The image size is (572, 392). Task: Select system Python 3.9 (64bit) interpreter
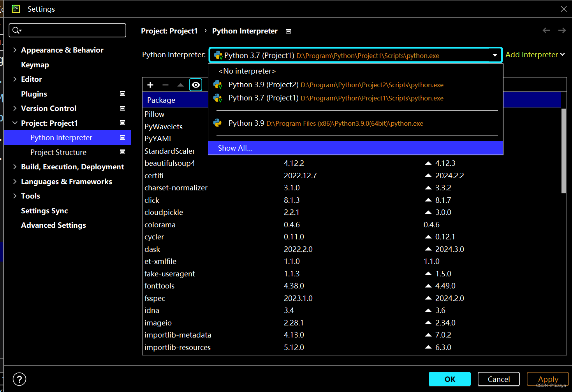pyautogui.click(x=356, y=123)
